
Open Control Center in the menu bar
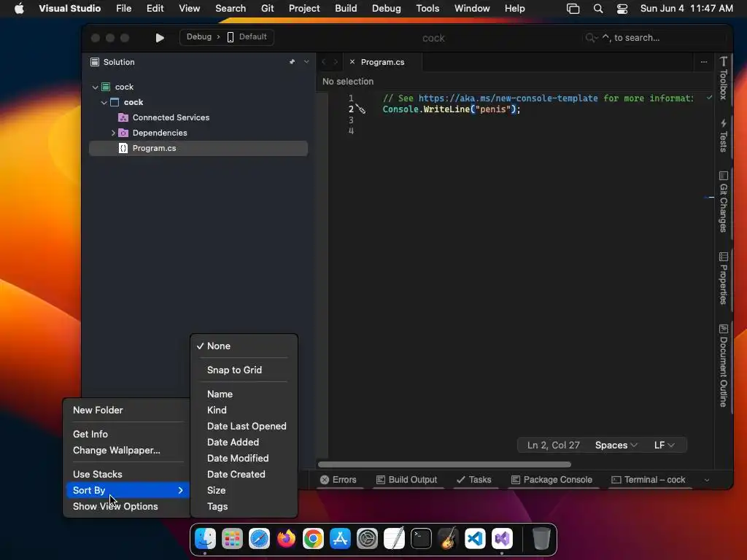(622, 9)
